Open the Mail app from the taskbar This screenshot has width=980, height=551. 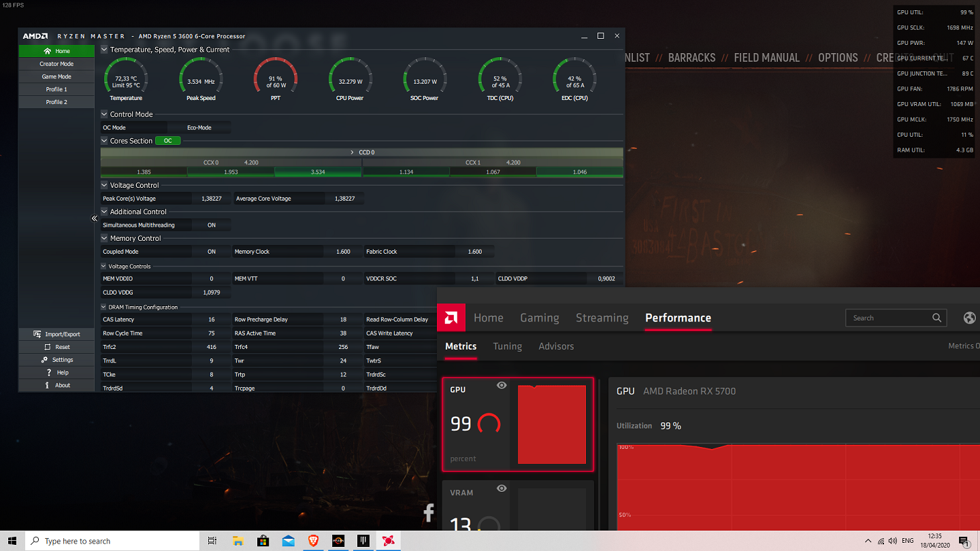point(288,541)
